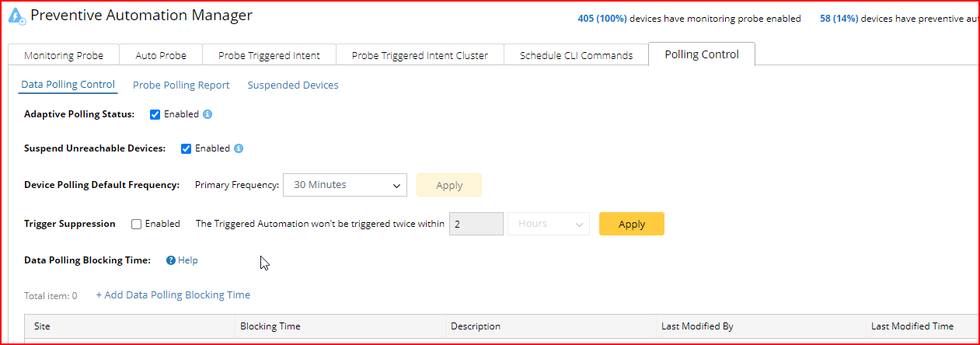Enable the Trigger Suppression checkbox
Image resolution: width=980 pixels, height=345 pixels.
pyautogui.click(x=137, y=224)
